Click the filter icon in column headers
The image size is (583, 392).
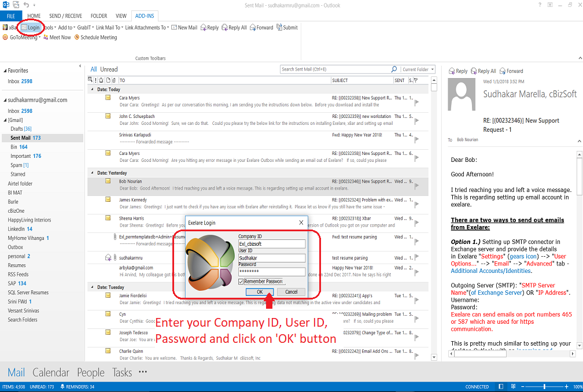coord(416,80)
